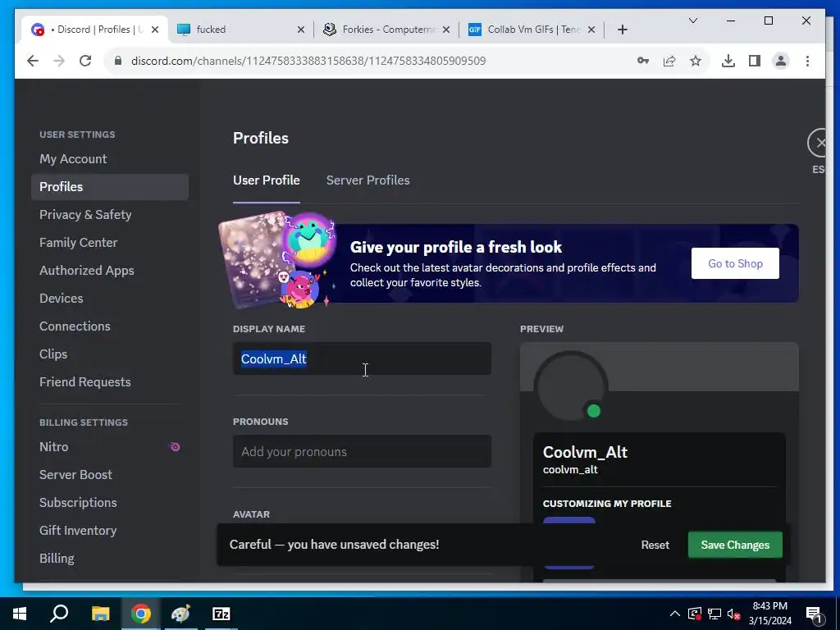Click the browser forward arrow
The height and width of the screenshot is (630, 840).
[59, 61]
